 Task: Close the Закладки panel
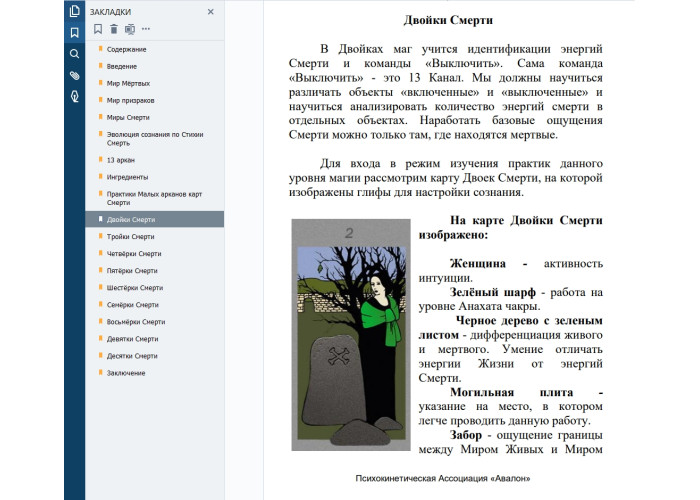pos(210,12)
